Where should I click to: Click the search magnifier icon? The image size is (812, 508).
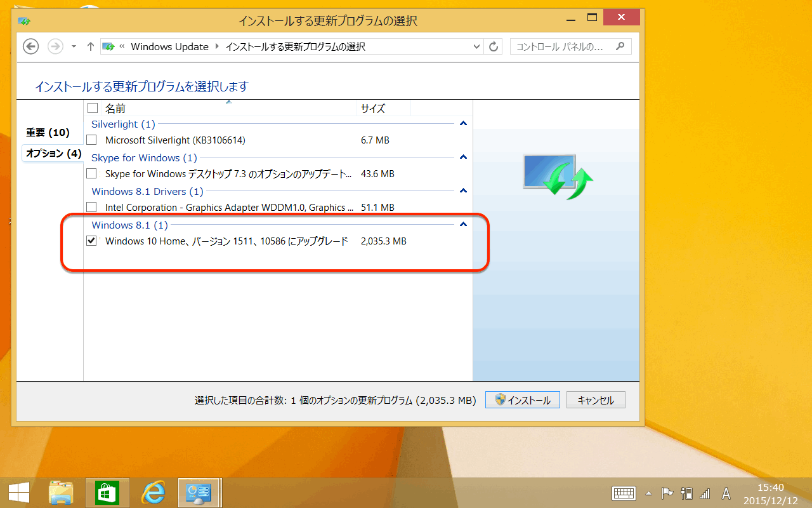pos(620,46)
